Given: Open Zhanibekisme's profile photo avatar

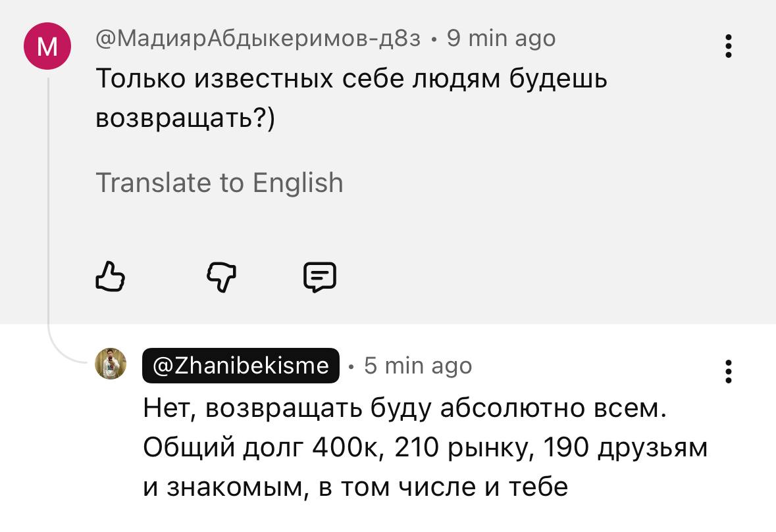Looking at the screenshot, I should pos(111,364).
